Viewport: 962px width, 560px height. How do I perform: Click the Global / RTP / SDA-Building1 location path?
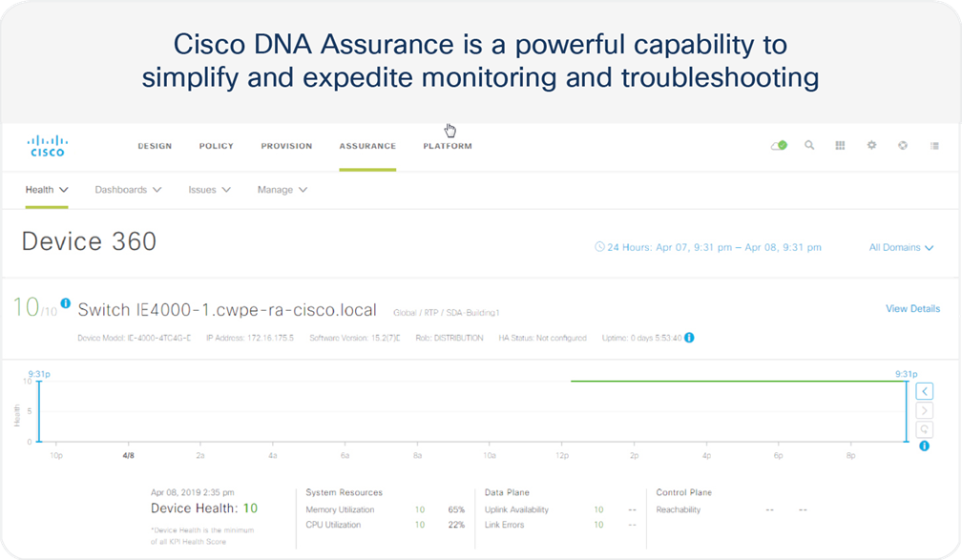447,313
